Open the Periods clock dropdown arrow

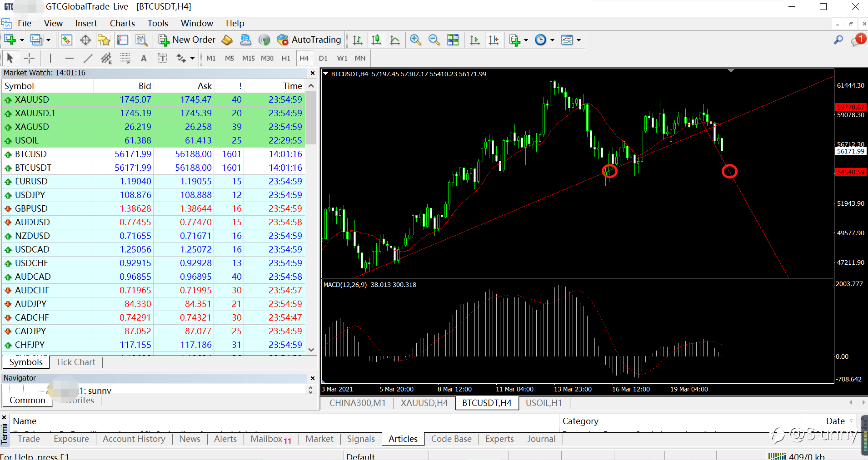click(x=552, y=40)
